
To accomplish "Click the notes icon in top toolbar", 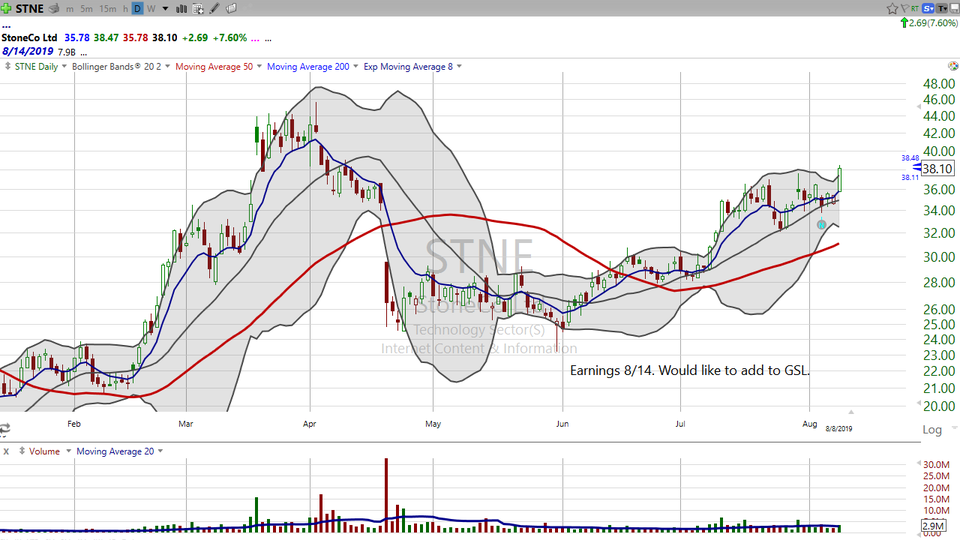I will click(x=231, y=8).
